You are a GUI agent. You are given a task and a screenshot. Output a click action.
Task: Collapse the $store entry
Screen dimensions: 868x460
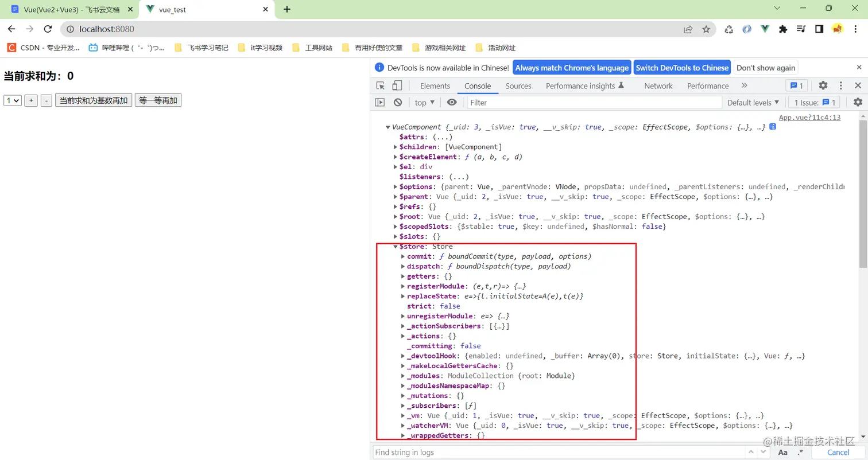pos(396,246)
